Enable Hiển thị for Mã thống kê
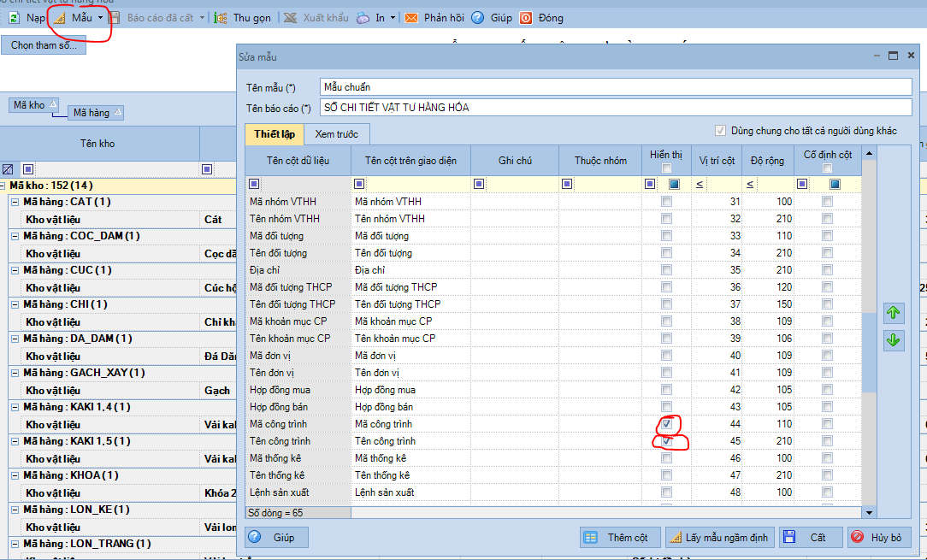Image resolution: width=927 pixels, height=560 pixels. click(x=667, y=458)
